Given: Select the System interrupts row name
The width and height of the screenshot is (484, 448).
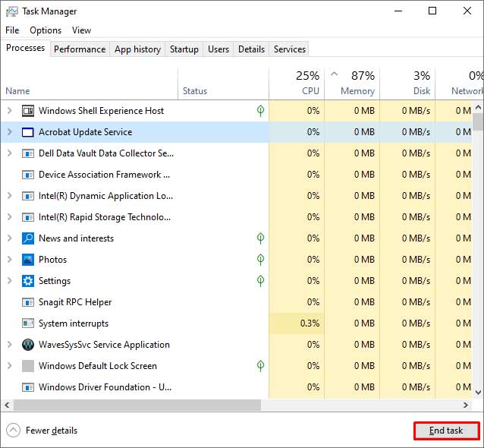Looking at the screenshot, I should tap(74, 323).
